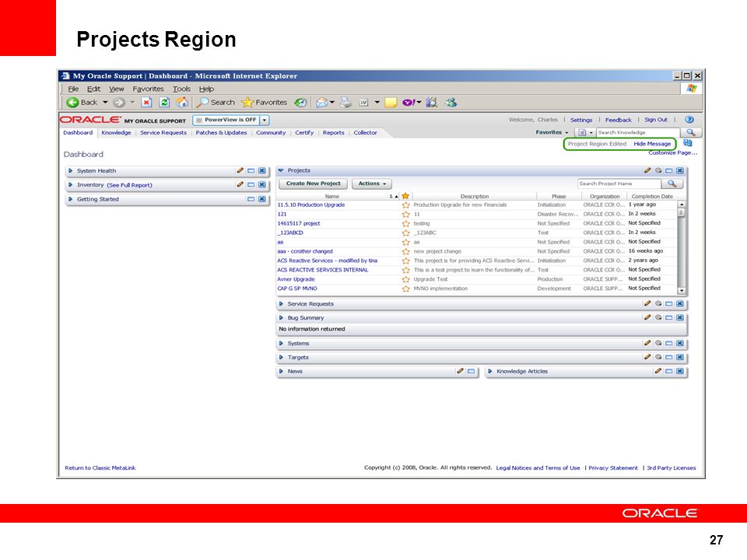The width and height of the screenshot is (747, 560).
Task: Expand the Getting Started region
Action: click(71, 199)
